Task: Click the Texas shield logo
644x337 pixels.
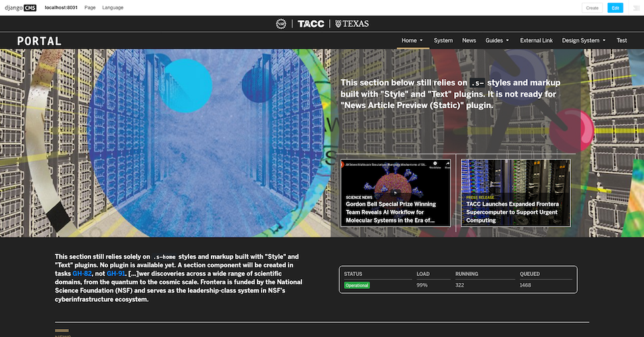Action: (352, 24)
